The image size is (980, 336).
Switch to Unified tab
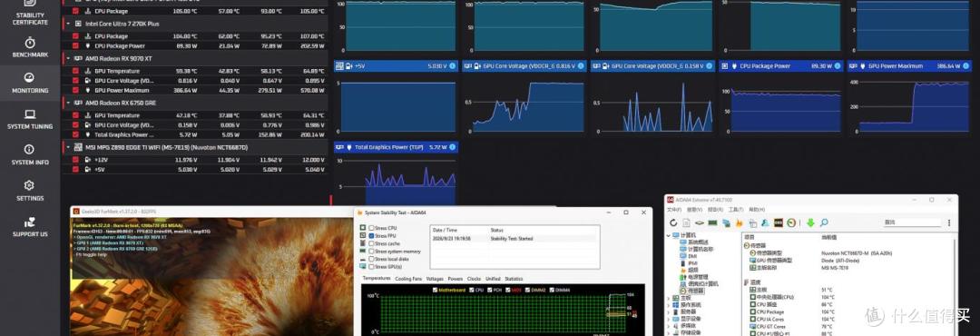click(493, 279)
